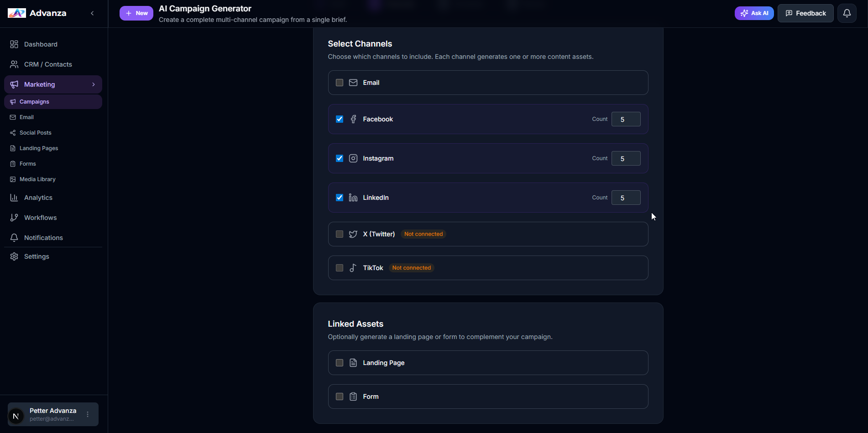Image resolution: width=868 pixels, height=433 pixels.
Task: Check the Landing Page linked asset
Action: pos(340,363)
